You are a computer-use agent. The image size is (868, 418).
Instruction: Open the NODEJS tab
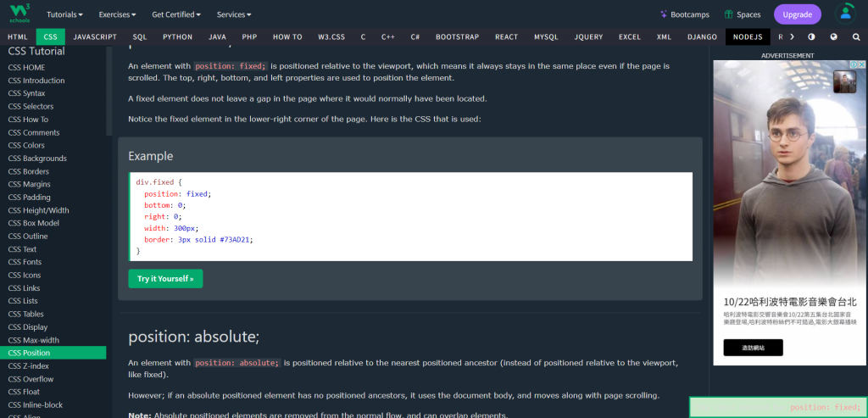pos(748,37)
